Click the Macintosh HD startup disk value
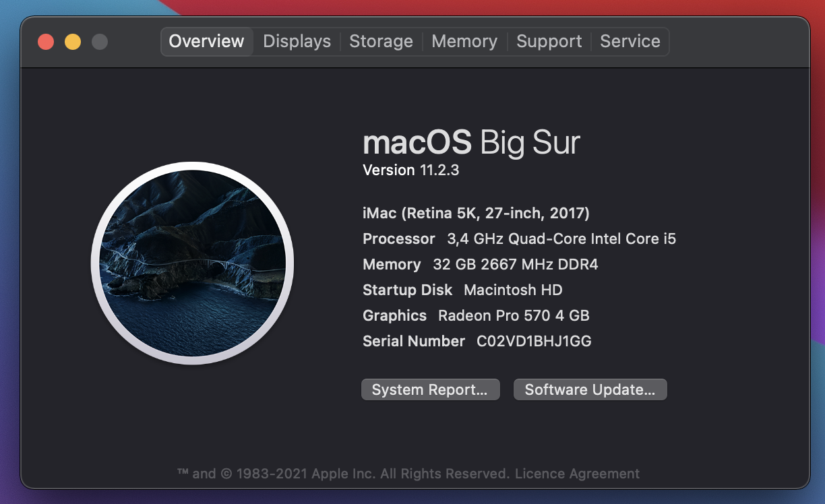Screen dimensions: 825x504 click(513, 290)
